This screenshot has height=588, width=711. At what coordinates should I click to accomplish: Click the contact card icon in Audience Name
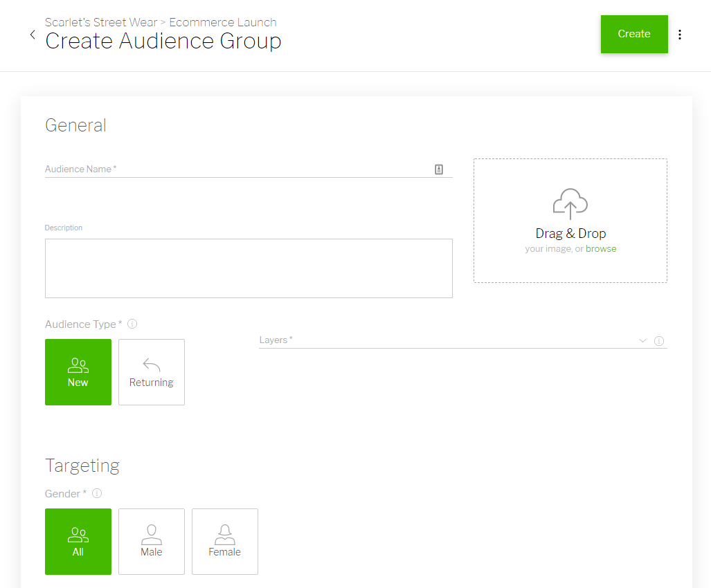[439, 169]
